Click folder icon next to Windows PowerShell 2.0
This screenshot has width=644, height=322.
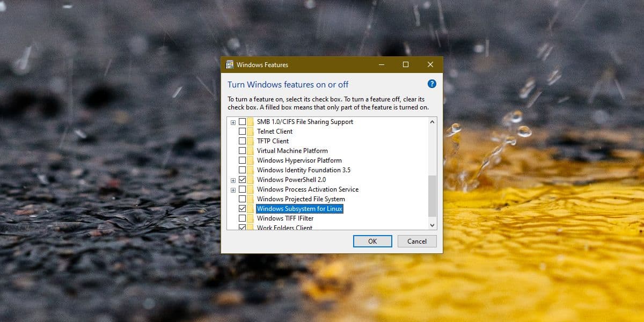click(x=251, y=180)
